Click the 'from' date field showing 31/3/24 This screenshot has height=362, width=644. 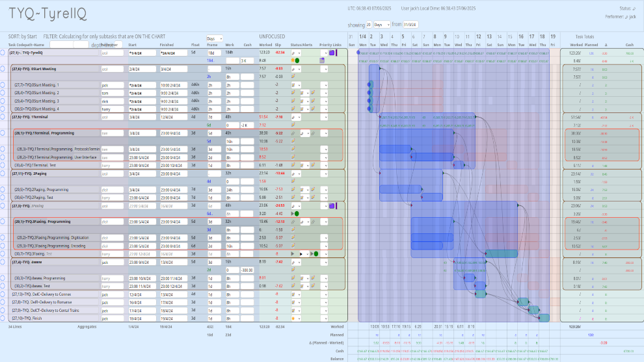[411, 24]
